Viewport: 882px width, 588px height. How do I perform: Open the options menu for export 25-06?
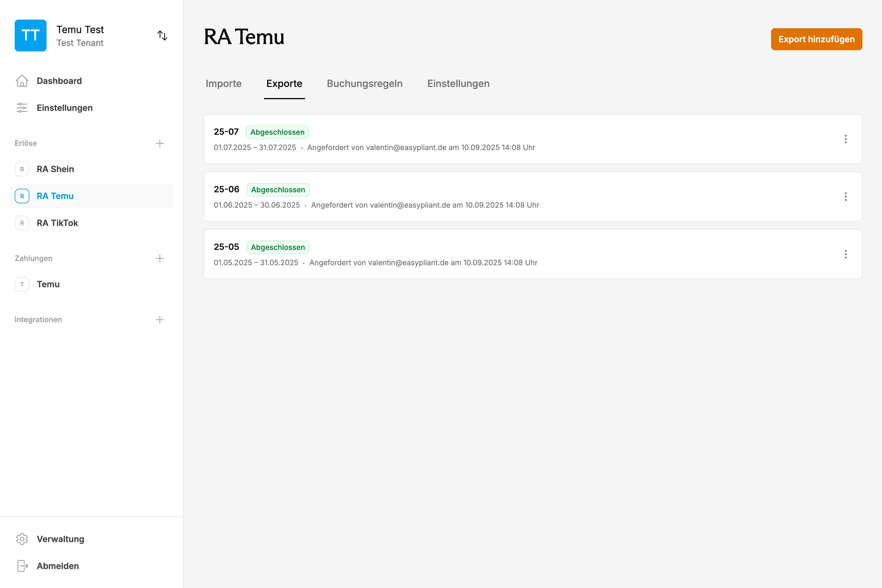coord(846,197)
